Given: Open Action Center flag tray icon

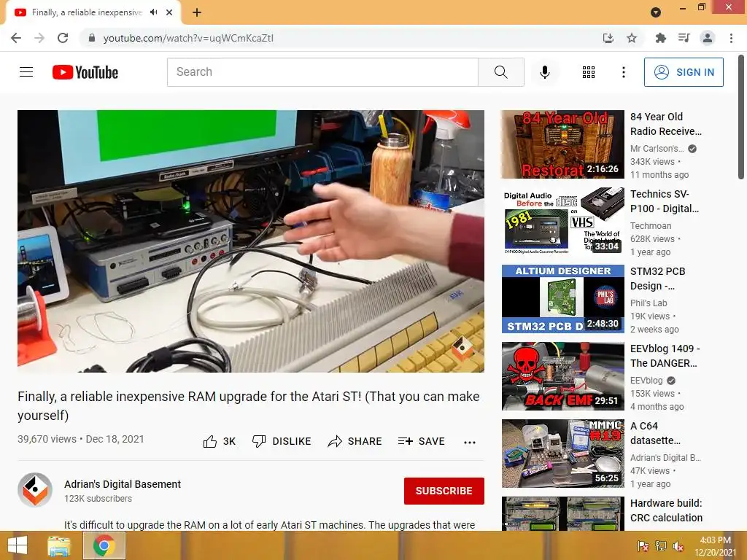Looking at the screenshot, I should pos(643,545).
